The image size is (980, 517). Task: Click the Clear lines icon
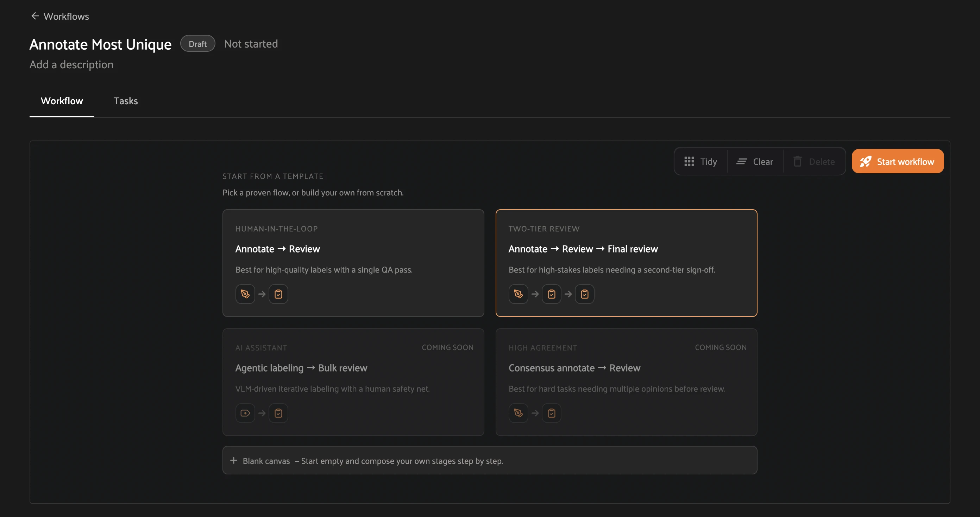pos(741,161)
